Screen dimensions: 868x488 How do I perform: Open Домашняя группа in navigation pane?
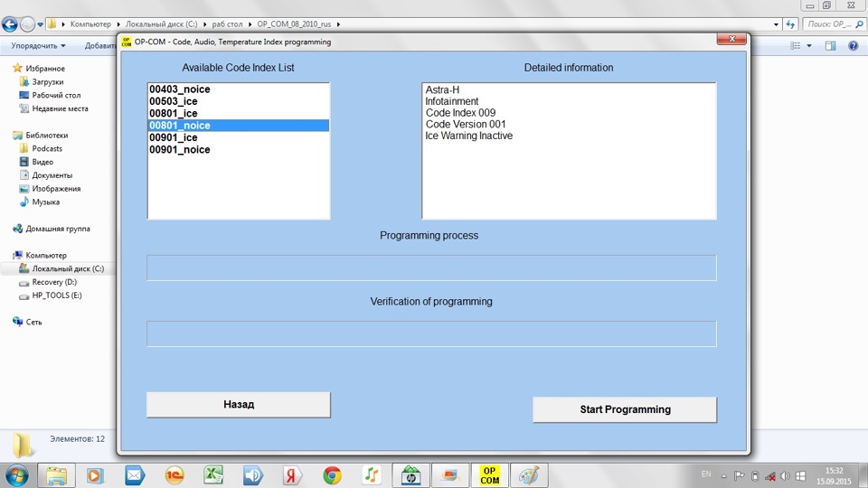click(x=58, y=229)
